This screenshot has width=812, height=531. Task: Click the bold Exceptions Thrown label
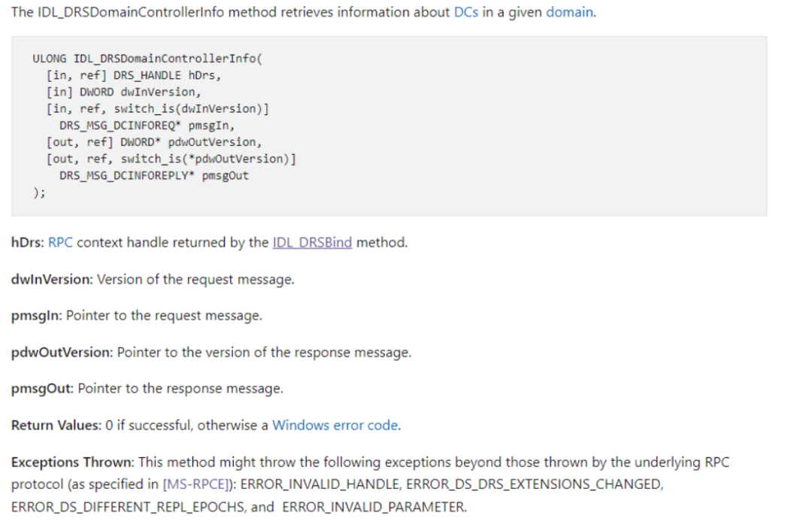(x=73, y=462)
